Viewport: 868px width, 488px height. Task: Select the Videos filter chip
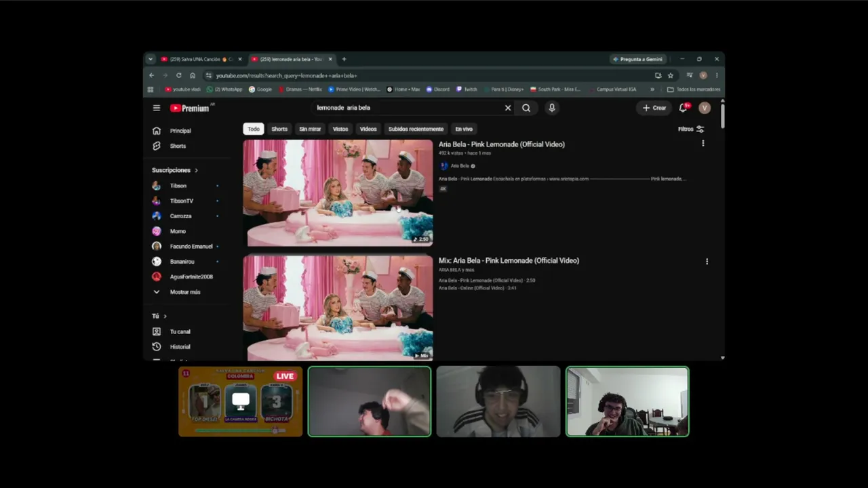coord(368,129)
